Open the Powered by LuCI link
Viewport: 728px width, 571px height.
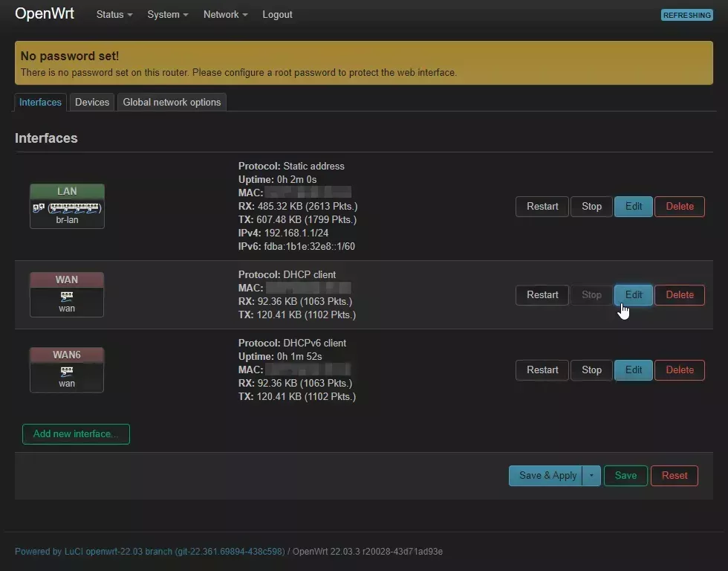tap(150, 552)
